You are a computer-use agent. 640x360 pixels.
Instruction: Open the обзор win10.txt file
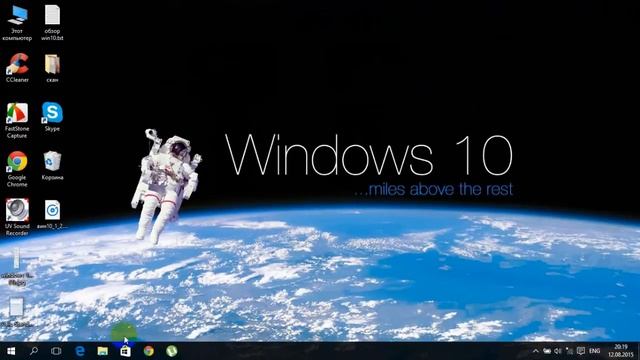(52, 23)
